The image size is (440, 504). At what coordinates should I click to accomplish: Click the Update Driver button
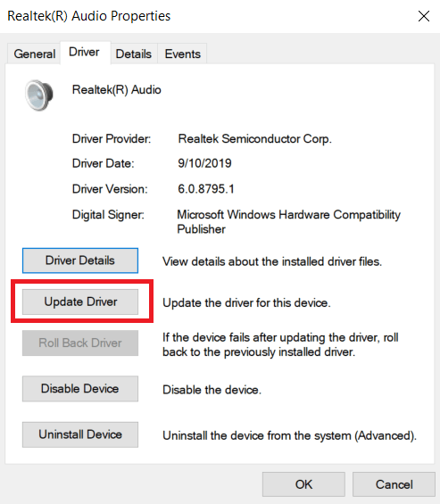(80, 302)
